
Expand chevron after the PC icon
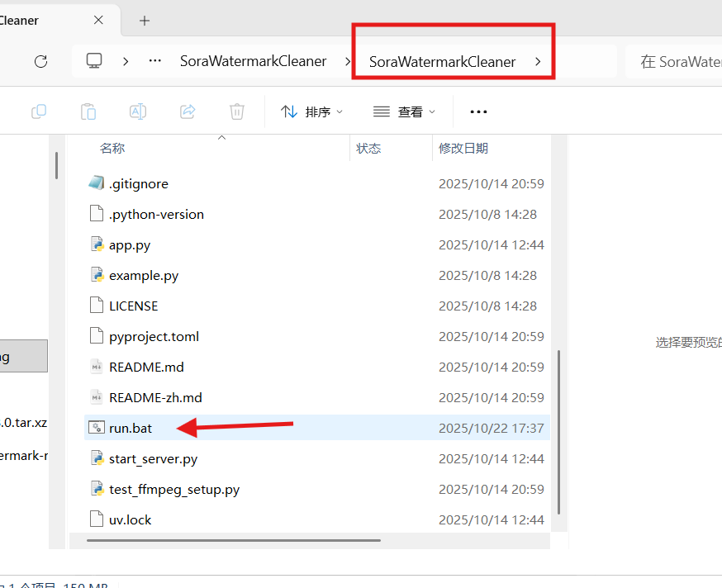[x=126, y=61]
